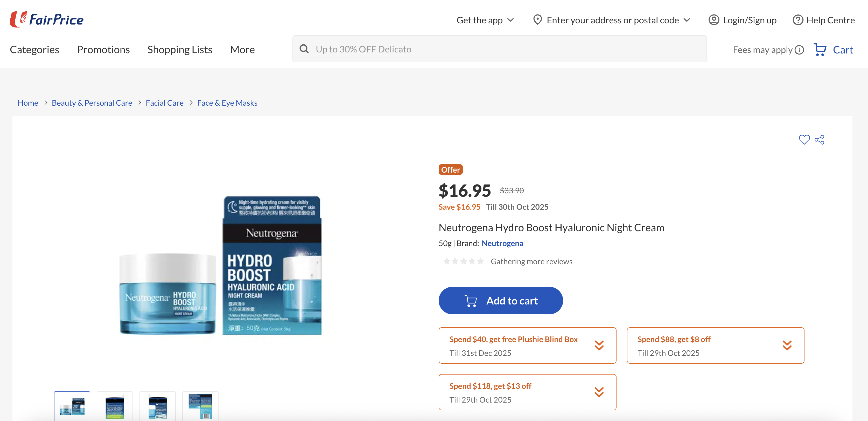This screenshot has height=421, width=868.
Task: Click the first star in the rating row
Action: tap(446, 261)
